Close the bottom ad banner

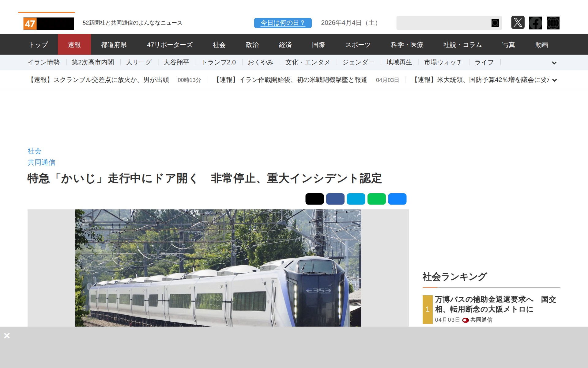click(7, 335)
